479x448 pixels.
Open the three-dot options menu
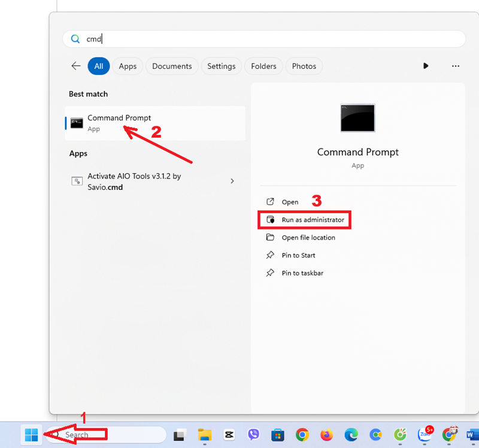456,66
